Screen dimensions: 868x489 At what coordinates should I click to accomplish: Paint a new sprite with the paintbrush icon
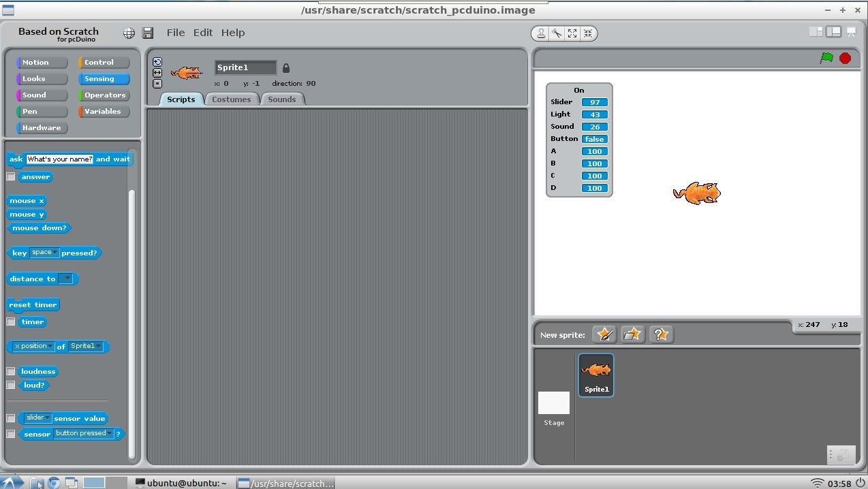click(604, 334)
